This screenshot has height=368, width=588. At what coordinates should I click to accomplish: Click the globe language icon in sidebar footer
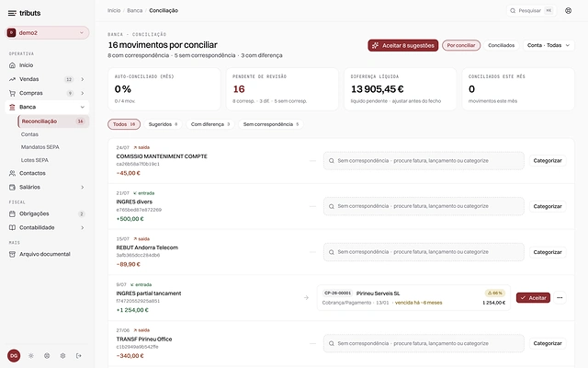[x=47, y=356]
